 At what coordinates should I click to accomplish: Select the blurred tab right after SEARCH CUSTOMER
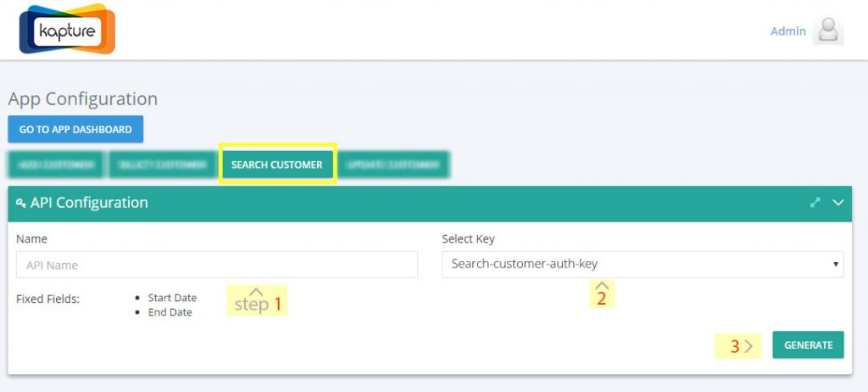click(x=393, y=165)
